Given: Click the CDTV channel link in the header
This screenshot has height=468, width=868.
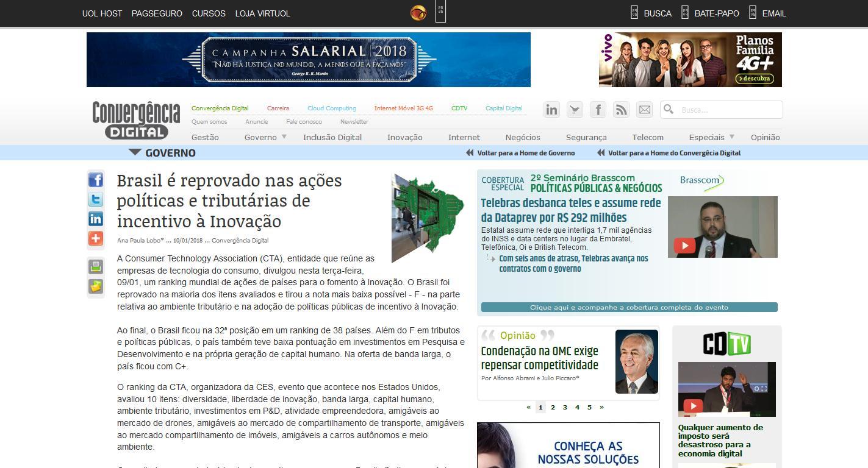Looking at the screenshot, I should (459, 108).
